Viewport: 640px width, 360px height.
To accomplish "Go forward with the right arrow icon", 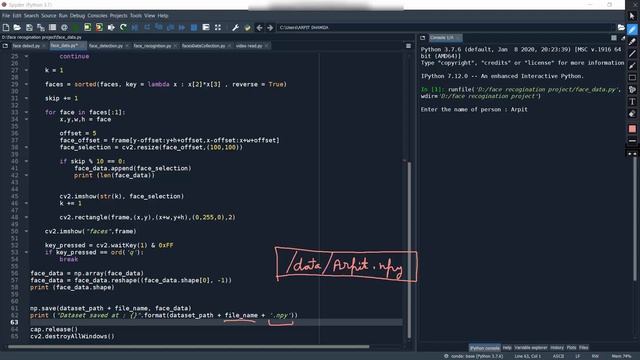I will [x=270, y=27].
